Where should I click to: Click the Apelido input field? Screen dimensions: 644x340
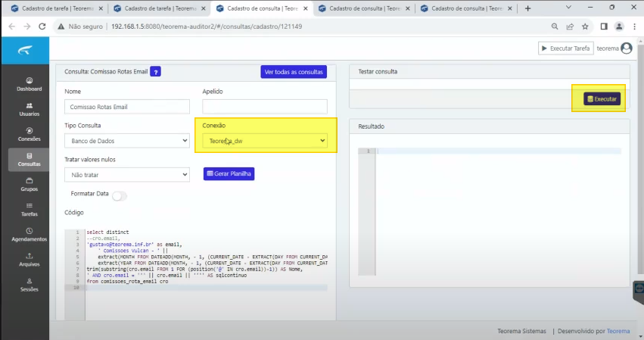pyautogui.click(x=265, y=107)
